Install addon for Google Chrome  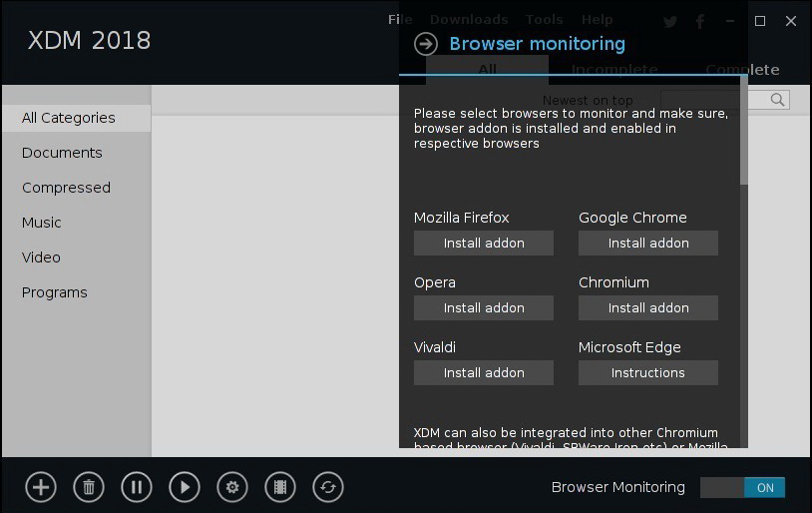(648, 244)
